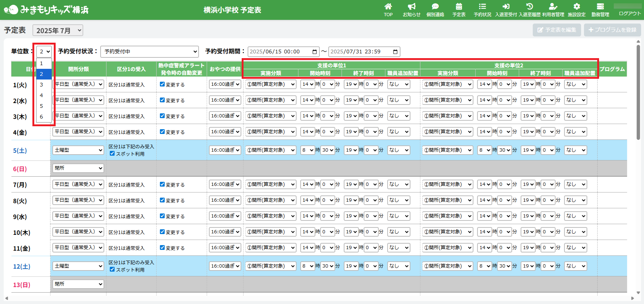This screenshot has height=304, width=644.
Task: Click the 予定表を編集 button
Action: pos(556,30)
